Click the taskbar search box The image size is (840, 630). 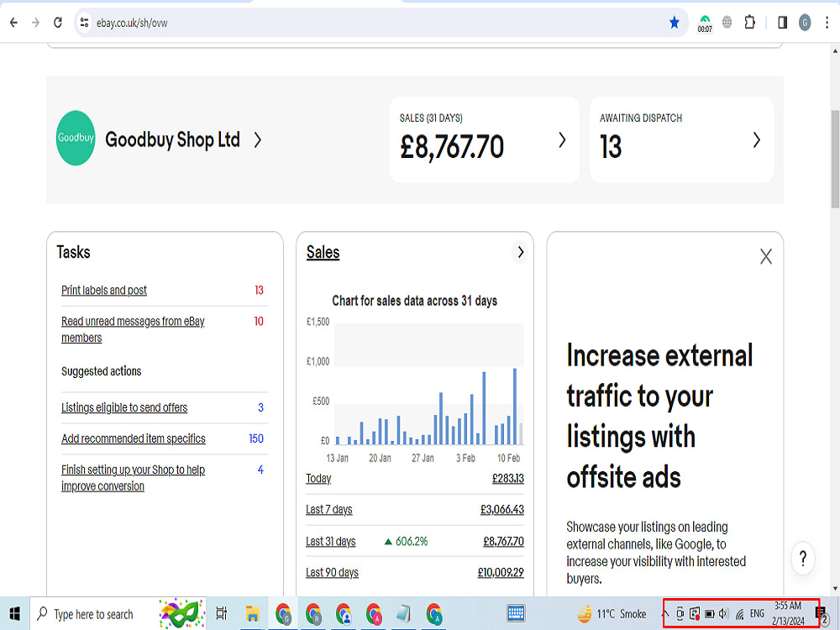pyautogui.click(x=118, y=613)
